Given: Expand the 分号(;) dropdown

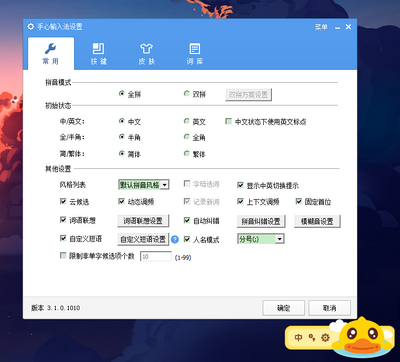Looking at the screenshot, I should point(280,239).
